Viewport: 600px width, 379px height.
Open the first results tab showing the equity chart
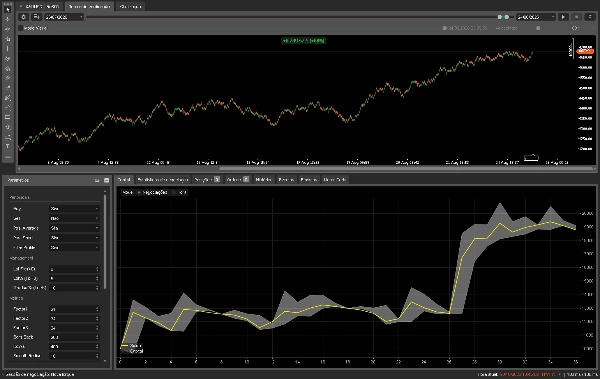tap(124, 179)
